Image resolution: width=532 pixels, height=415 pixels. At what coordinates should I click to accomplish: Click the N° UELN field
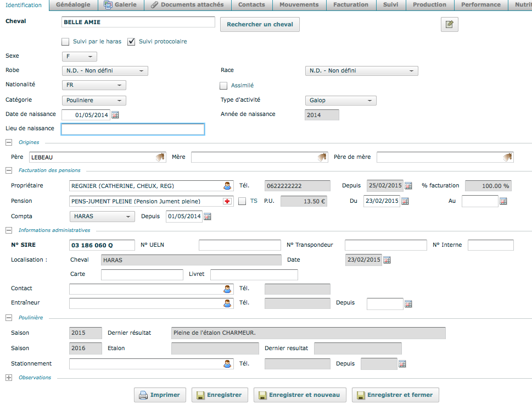(x=240, y=245)
